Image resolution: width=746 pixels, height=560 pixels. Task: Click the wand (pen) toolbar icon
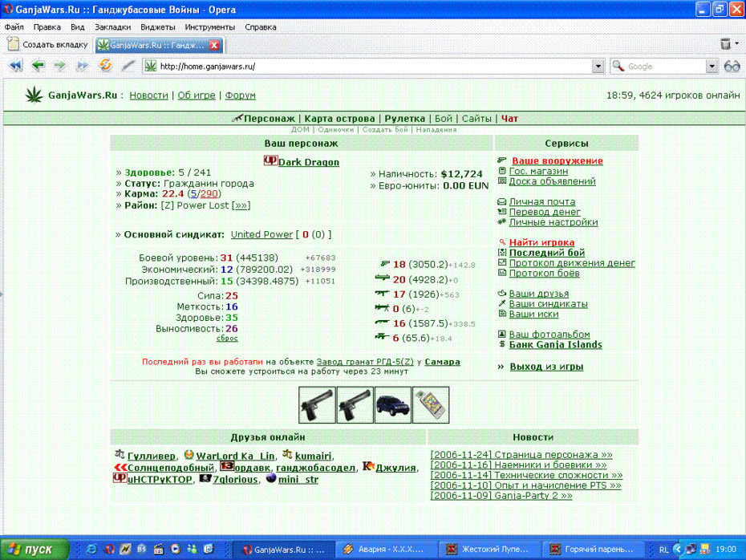click(x=128, y=66)
